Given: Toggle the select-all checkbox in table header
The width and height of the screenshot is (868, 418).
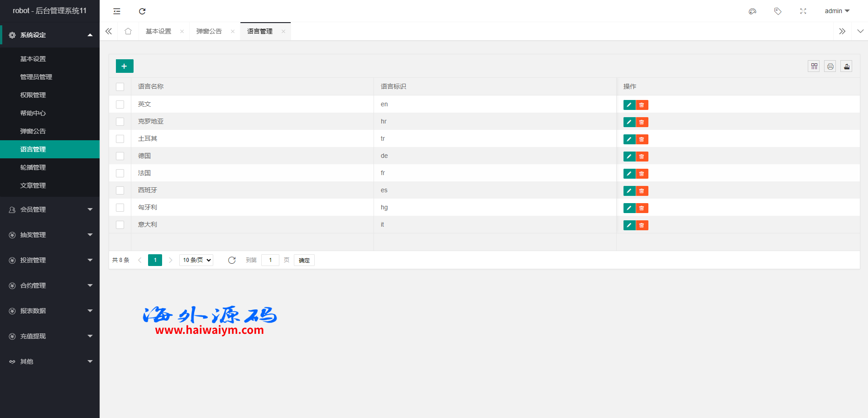Looking at the screenshot, I should 120,87.
